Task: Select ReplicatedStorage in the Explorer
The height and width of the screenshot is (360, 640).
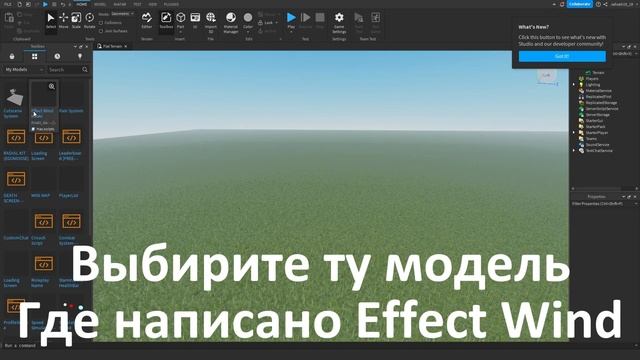Action: pyautogui.click(x=601, y=102)
